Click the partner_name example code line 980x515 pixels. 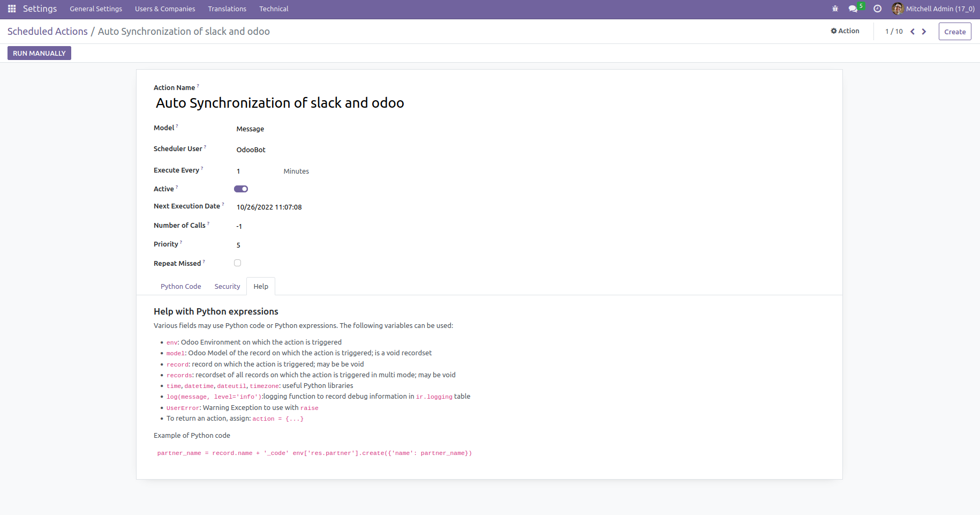314,453
